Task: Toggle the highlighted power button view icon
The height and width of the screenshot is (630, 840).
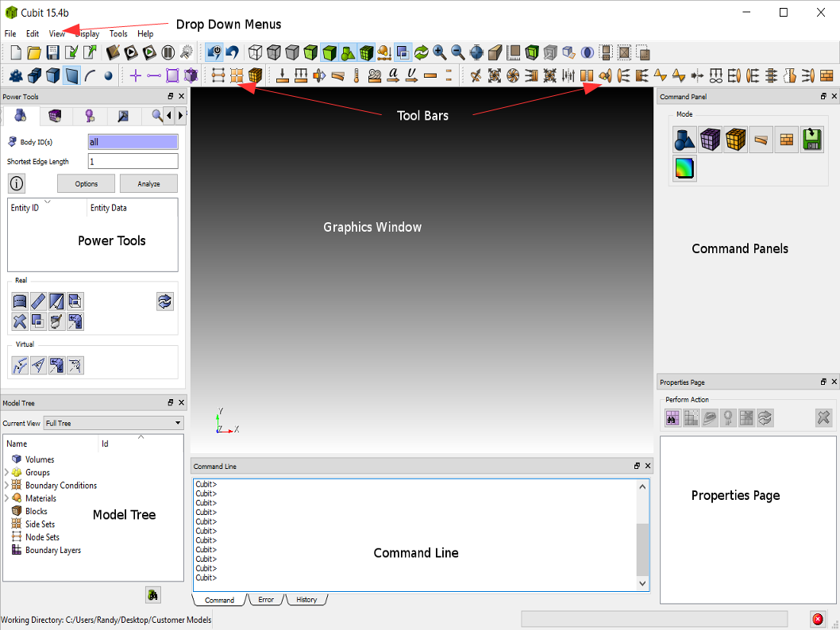Action: point(214,53)
